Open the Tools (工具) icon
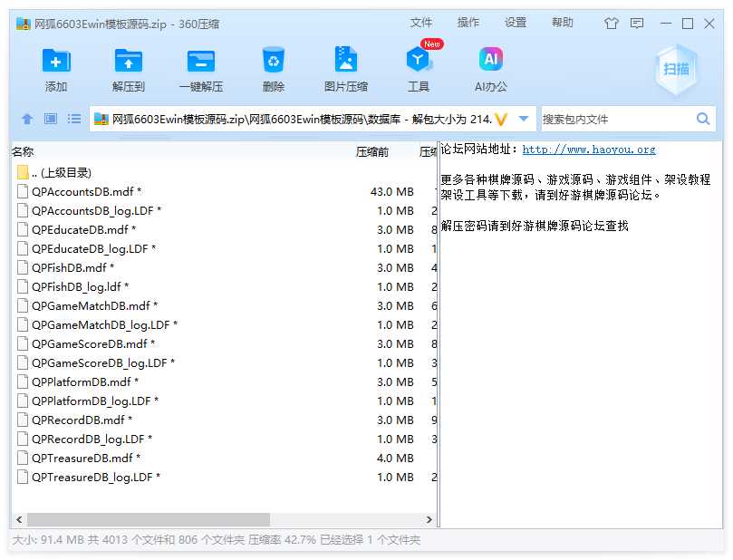 [x=418, y=60]
